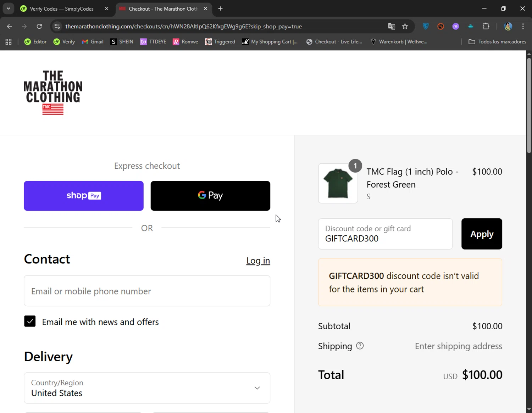532x413 pixels.
Task: Click scrollbar down arrow
Action: tap(529, 409)
